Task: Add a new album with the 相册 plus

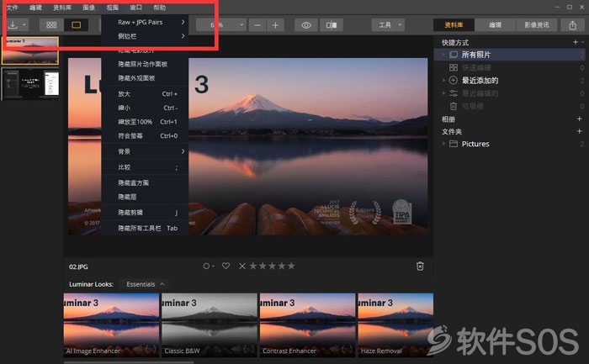Action: coord(579,119)
